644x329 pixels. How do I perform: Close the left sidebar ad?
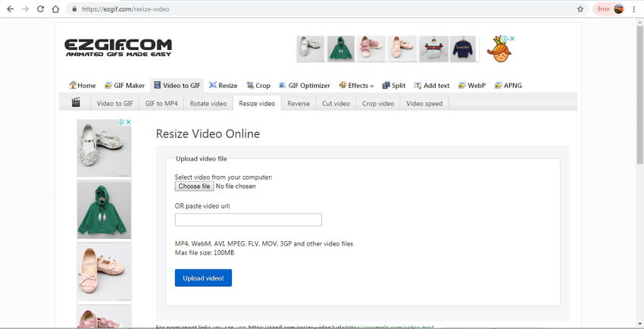click(128, 122)
